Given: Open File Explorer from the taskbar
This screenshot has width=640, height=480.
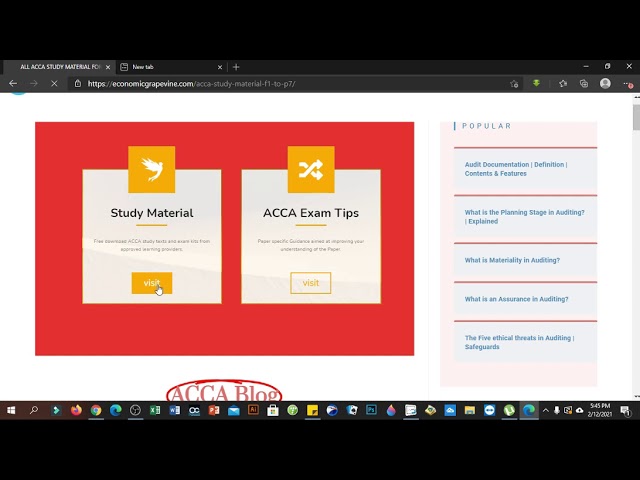Looking at the screenshot, I should (x=469, y=410).
